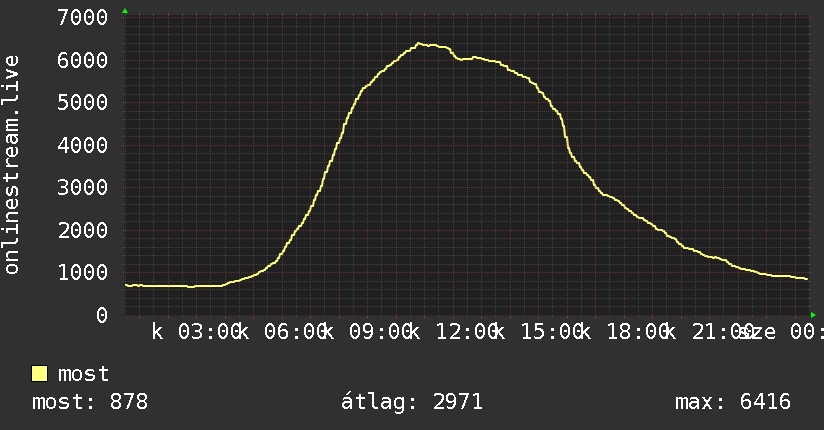Screen dimensions: 824x430
Task: Click the "k 09:00" time axis label
Action: [x=368, y=332]
